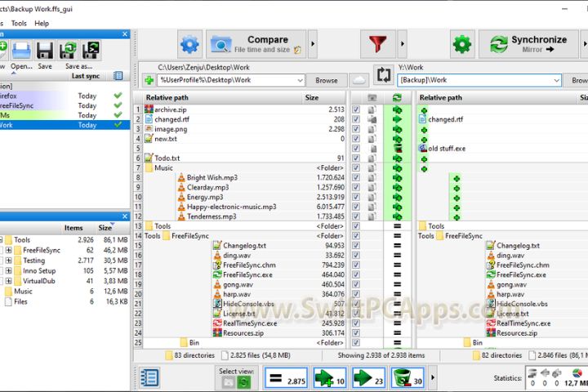The width and height of the screenshot is (588, 392).
Task: Open the Help menu
Action: 42,23
